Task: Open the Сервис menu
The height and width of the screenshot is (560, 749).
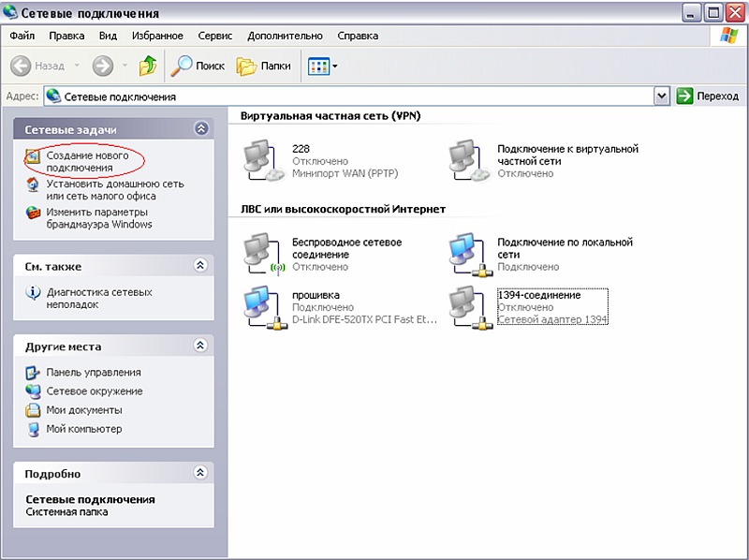Action: point(215,36)
